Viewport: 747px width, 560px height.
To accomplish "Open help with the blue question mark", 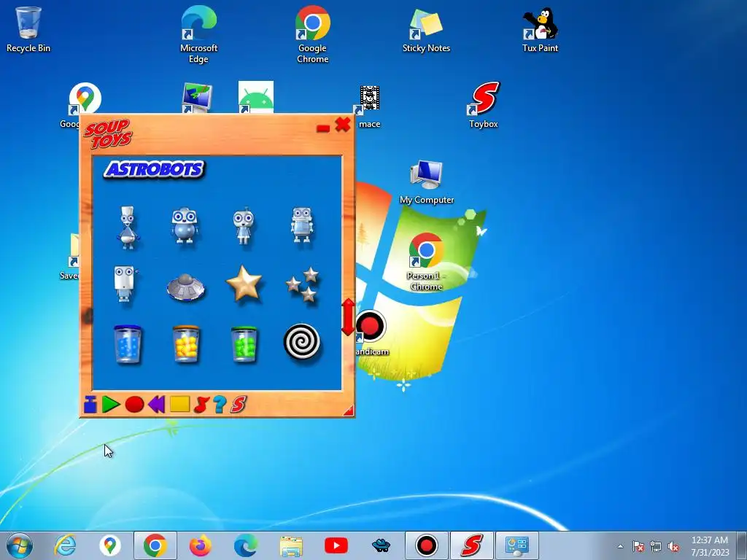I will pyautogui.click(x=220, y=404).
